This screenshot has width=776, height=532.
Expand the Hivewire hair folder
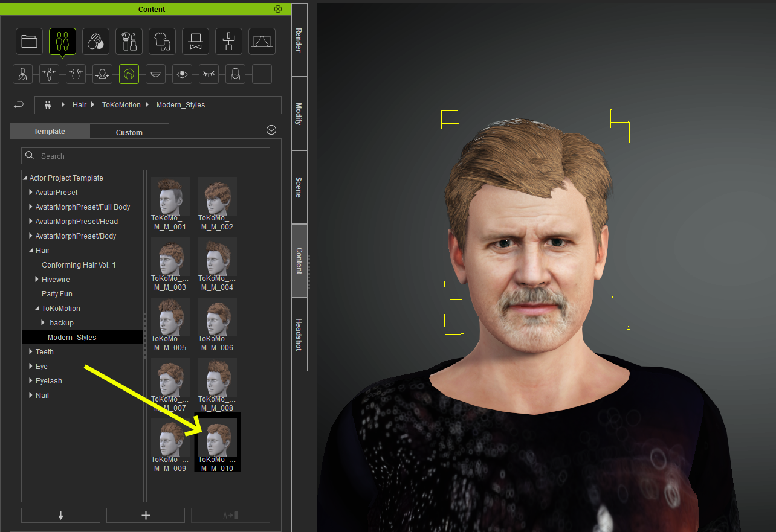click(x=37, y=280)
